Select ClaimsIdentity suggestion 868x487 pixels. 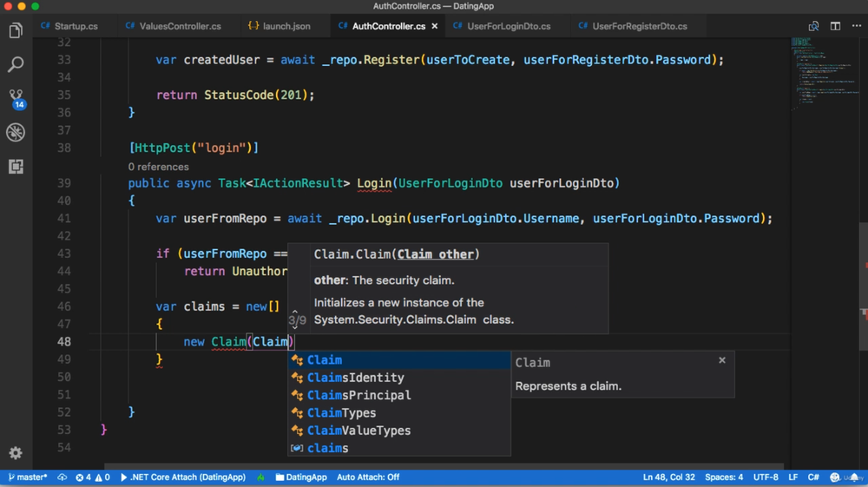[399, 378]
